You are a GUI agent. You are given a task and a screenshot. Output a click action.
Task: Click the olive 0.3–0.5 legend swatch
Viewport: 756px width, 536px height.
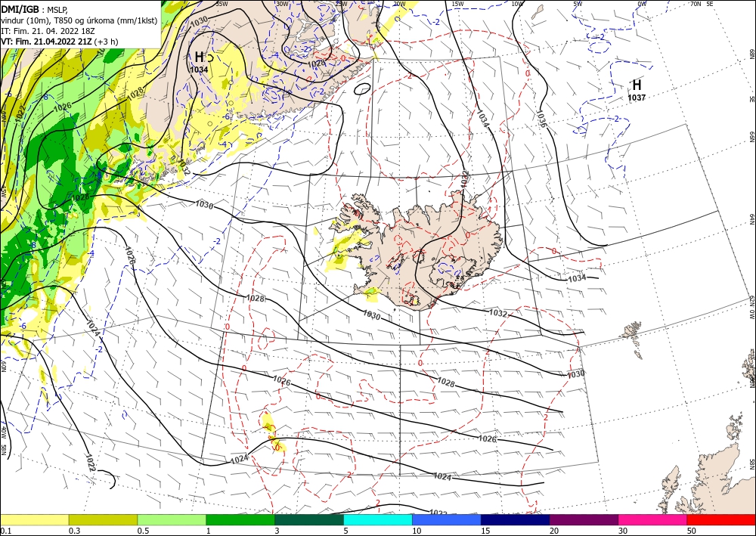(x=103, y=519)
